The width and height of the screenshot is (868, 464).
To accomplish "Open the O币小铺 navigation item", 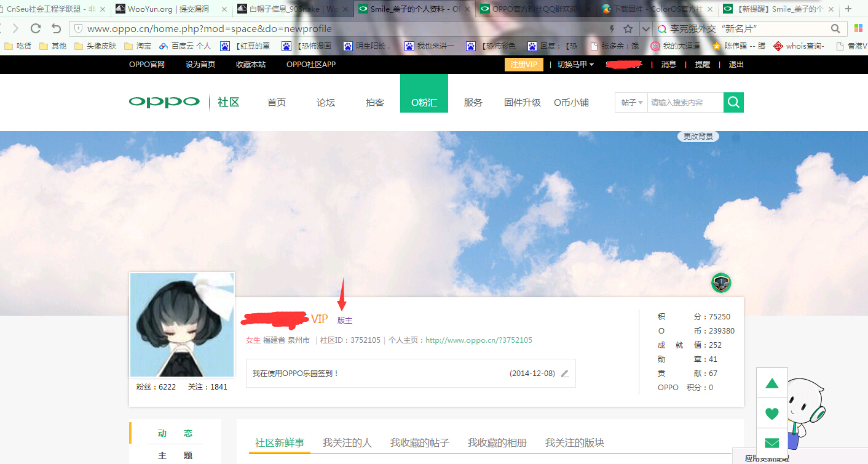I will pos(571,103).
